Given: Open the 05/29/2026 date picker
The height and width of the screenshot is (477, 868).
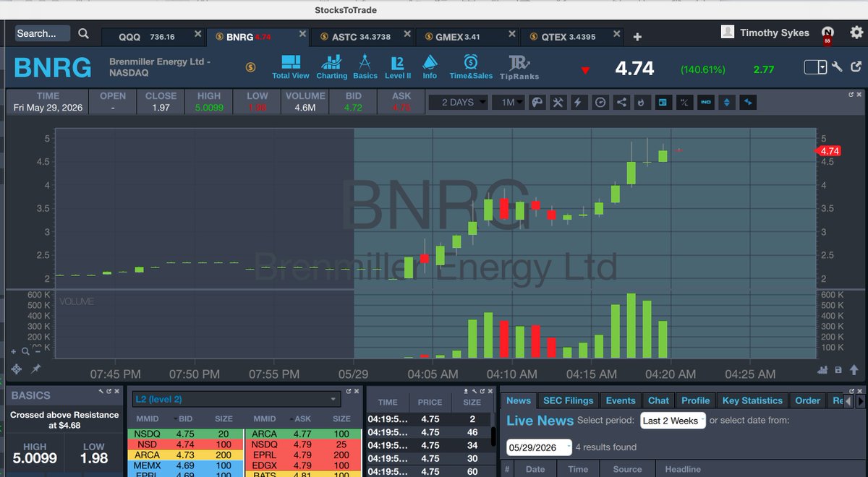Looking at the screenshot, I should 539,448.
